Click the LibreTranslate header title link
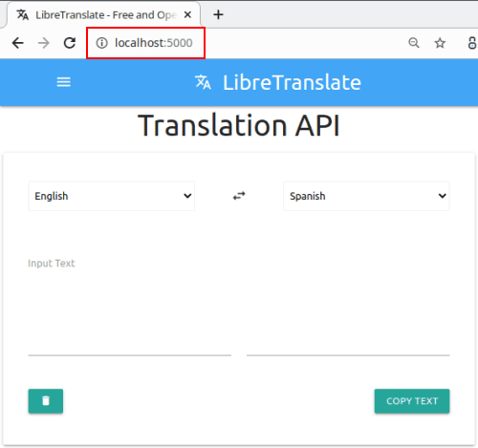 coord(292,82)
